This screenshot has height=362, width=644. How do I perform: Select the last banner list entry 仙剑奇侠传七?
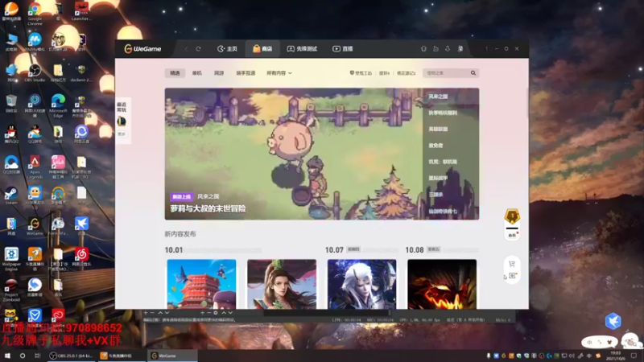(x=443, y=212)
